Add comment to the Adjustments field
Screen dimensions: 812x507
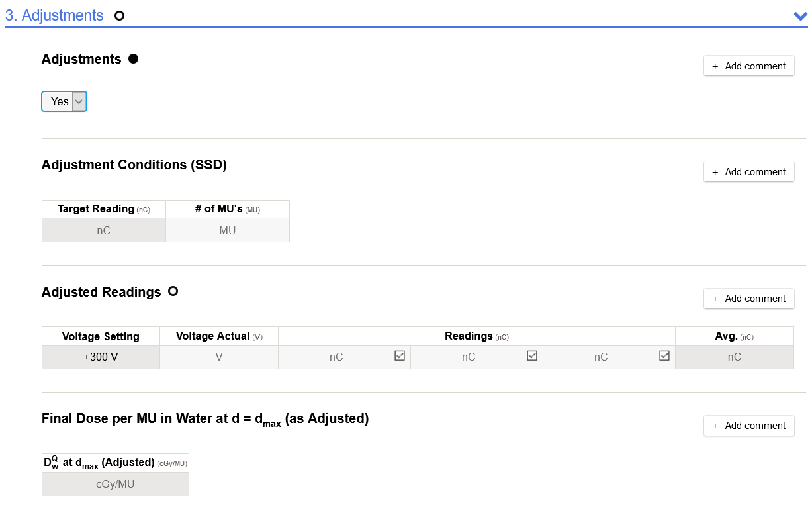pos(748,66)
